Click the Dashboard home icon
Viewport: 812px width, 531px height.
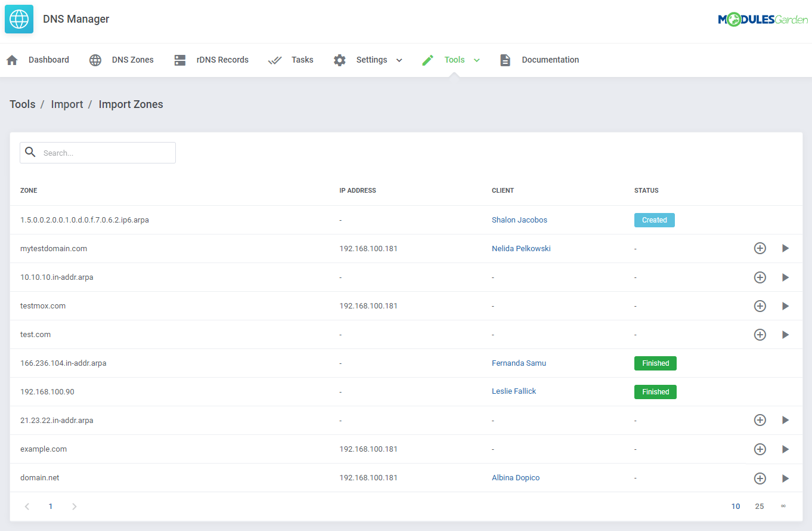tap(11, 60)
